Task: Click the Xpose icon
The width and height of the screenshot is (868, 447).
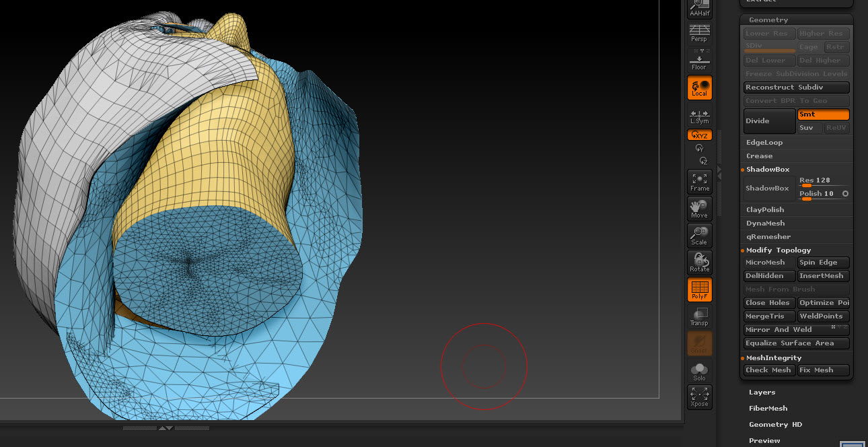Action: [x=700, y=397]
